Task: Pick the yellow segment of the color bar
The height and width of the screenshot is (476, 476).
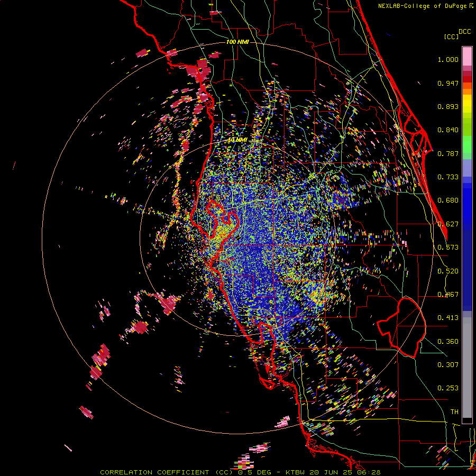Action: point(467,104)
